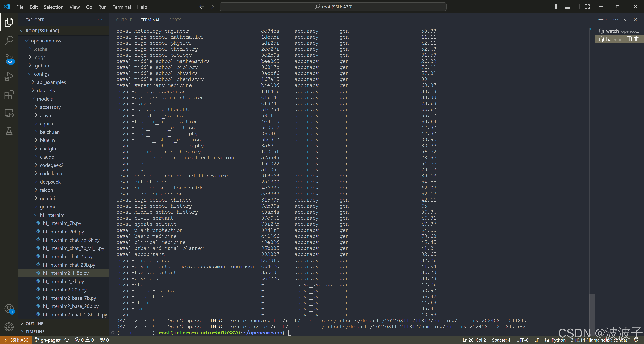Viewport: 644px width, 344px height.
Task: Switch to the OUTPUT tab
Action: click(x=124, y=20)
